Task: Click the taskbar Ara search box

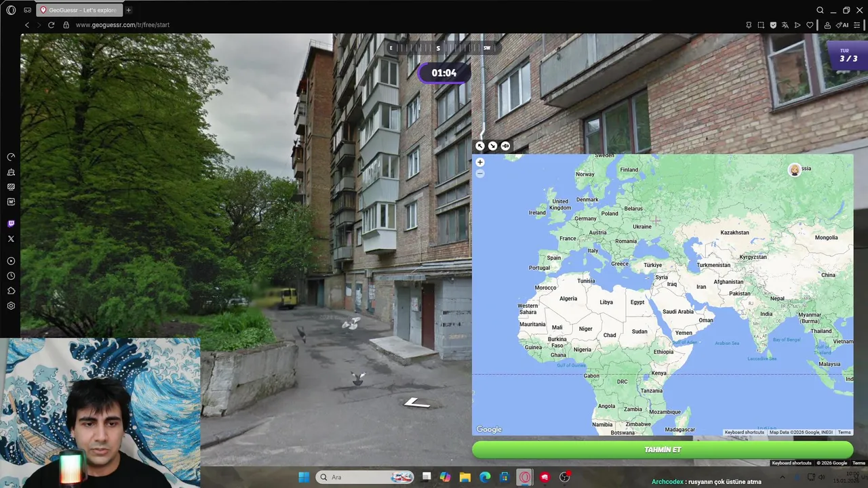Action: [366, 477]
